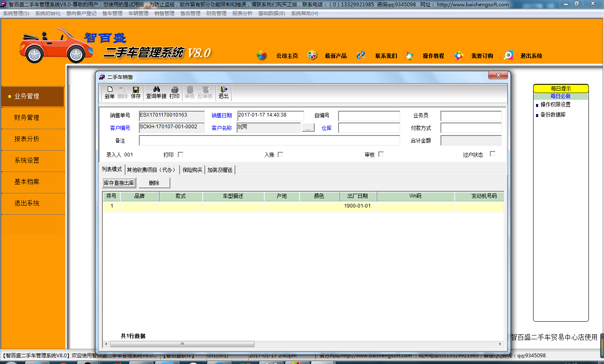Click the grid's horizontal scrollbar thumb
The height and width of the screenshot is (364, 604).
pos(182,344)
